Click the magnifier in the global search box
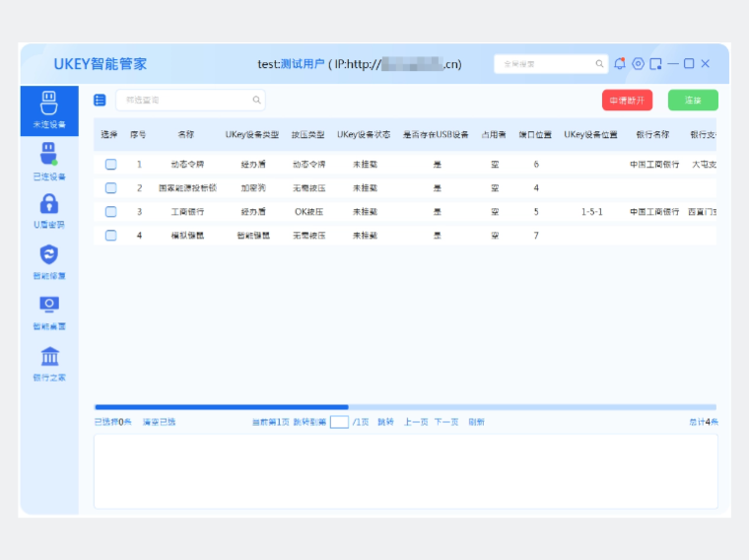The width and height of the screenshot is (749, 560). 599,64
